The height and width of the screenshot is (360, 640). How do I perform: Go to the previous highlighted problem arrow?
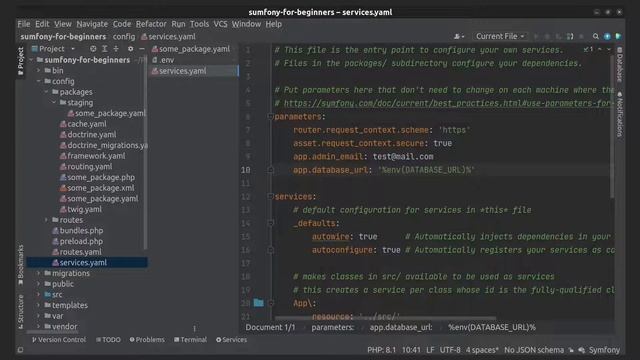click(x=600, y=49)
